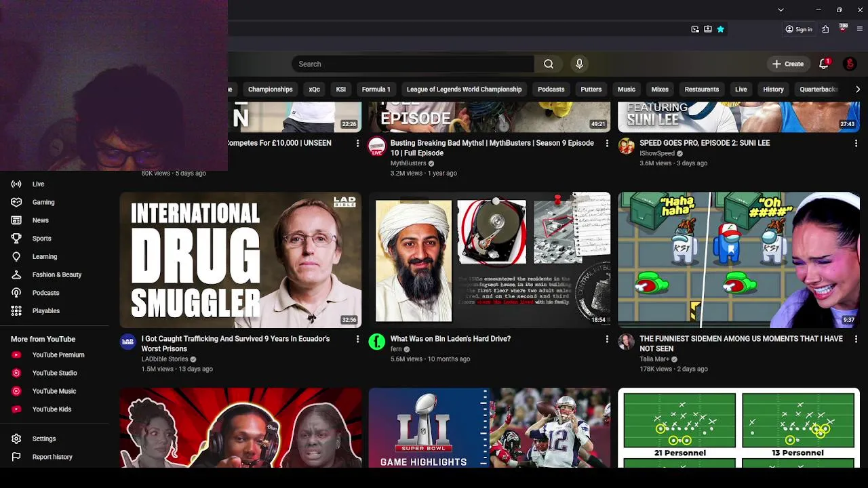Open YouTube Studio

pyautogui.click(x=54, y=373)
